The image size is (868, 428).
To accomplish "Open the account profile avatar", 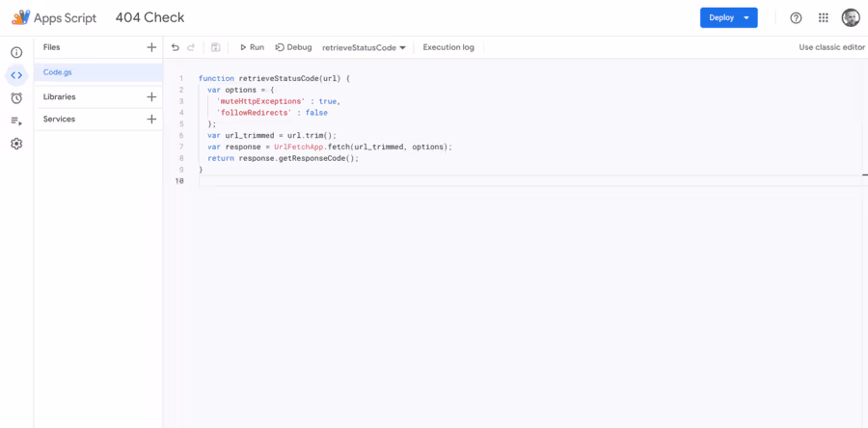I will (851, 17).
